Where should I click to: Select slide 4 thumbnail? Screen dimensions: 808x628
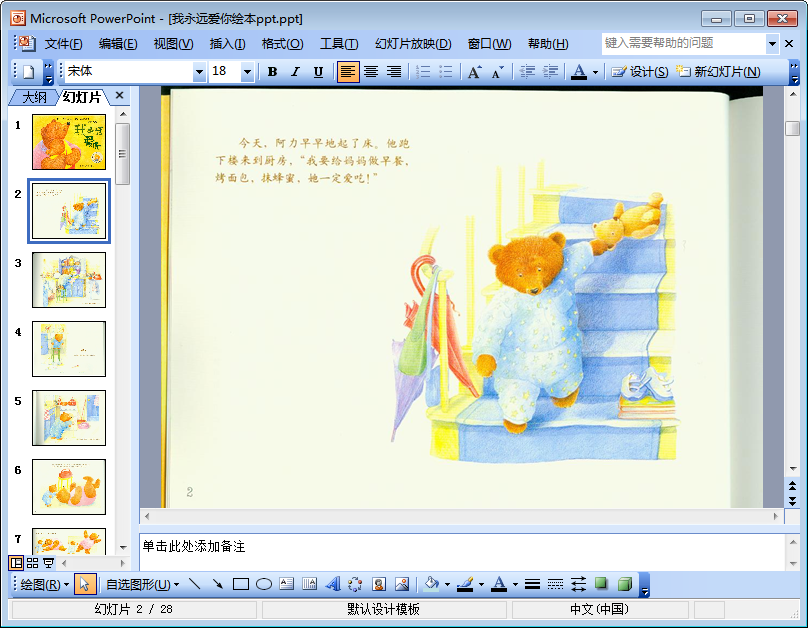click(x=69, y=349)
